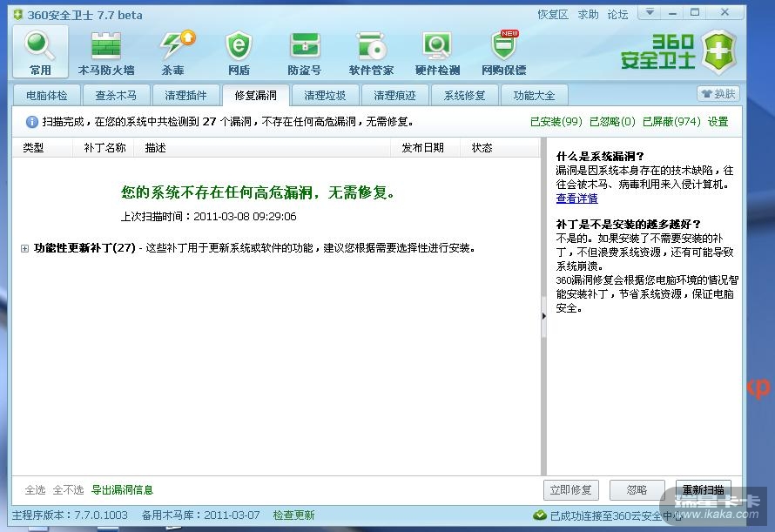This screenshot has width=775, height=532.
Task: Open the 软件管家 software manager icon
Action: [x=371, y=53]
